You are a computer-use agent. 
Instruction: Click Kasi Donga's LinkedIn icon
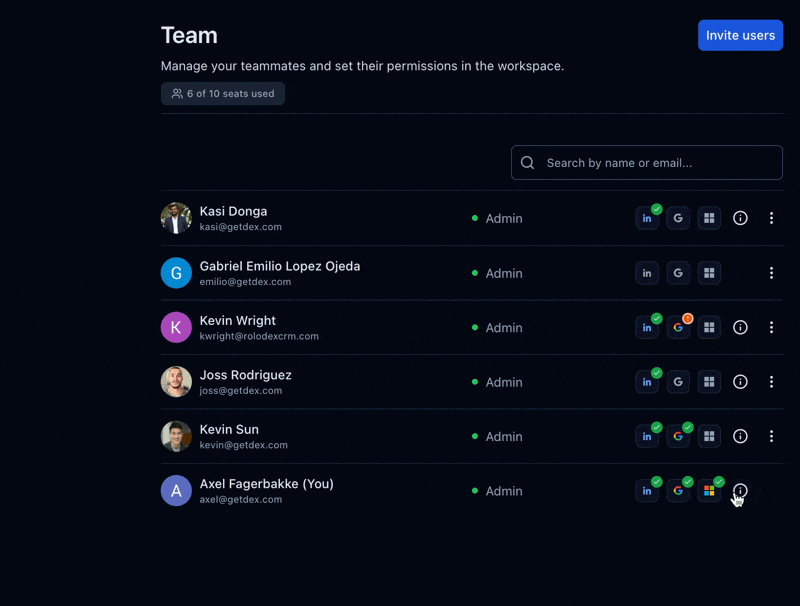click(647, 218)
